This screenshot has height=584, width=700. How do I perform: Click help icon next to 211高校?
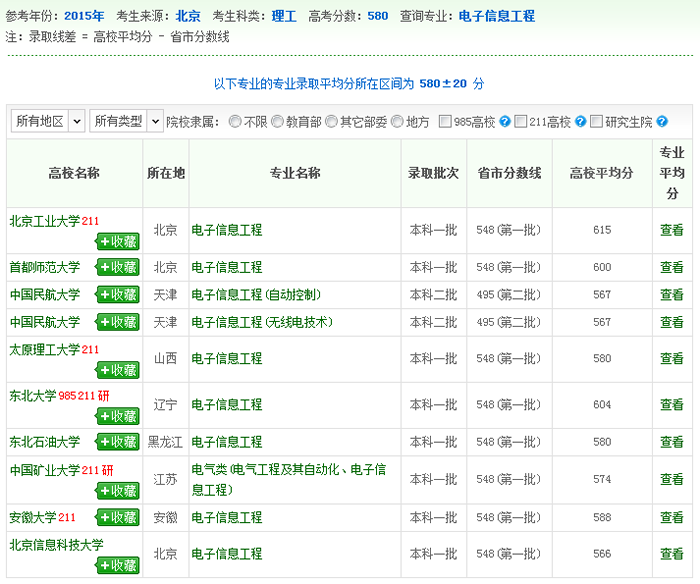pos(580,121)
